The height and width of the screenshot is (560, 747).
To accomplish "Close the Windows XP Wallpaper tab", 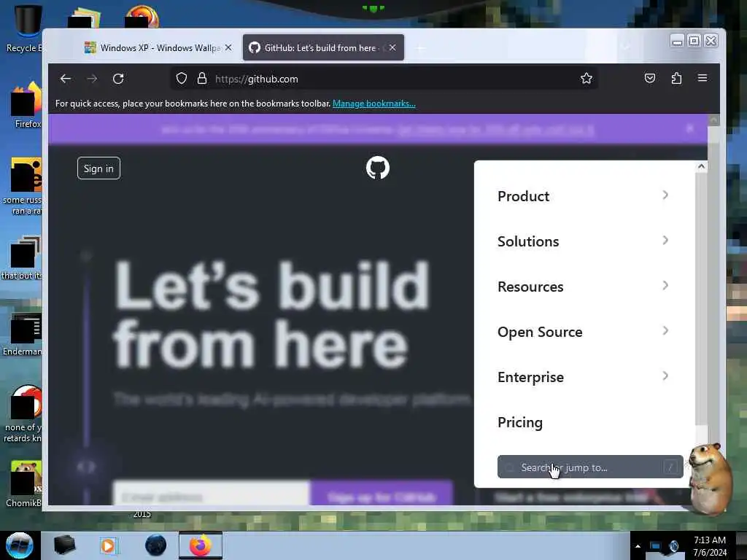I will 228,47.
